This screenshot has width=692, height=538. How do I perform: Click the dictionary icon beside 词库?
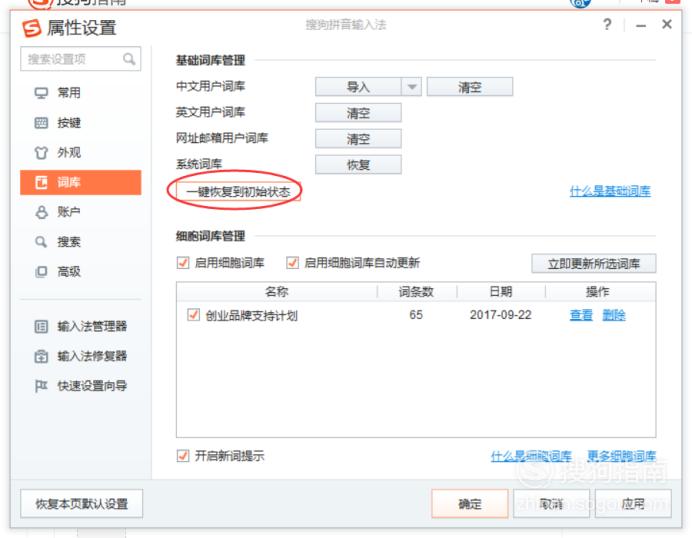pos(41,182)
